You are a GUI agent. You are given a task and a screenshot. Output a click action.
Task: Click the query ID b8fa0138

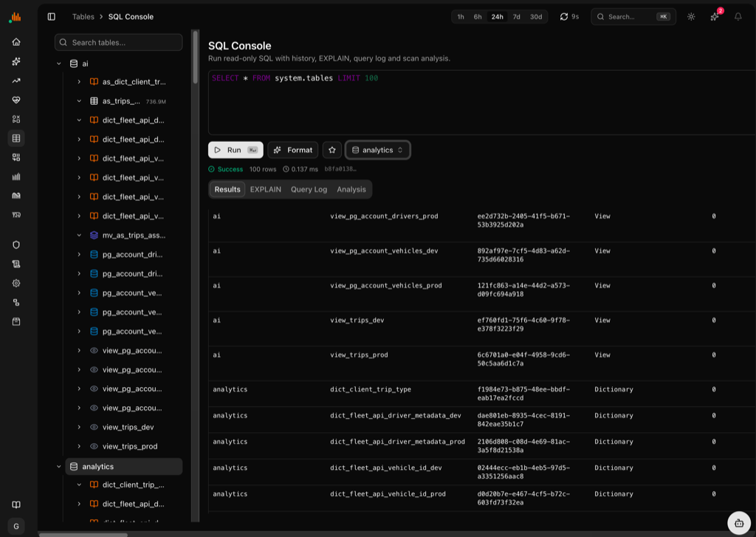[340, 169]
